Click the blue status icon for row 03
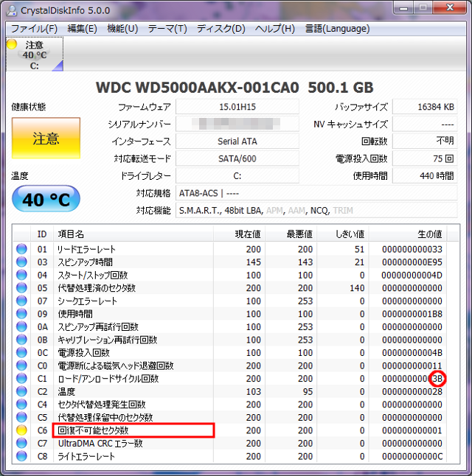Screen dimensions: 472x476 pyautogui.click(x=21, y=262)
